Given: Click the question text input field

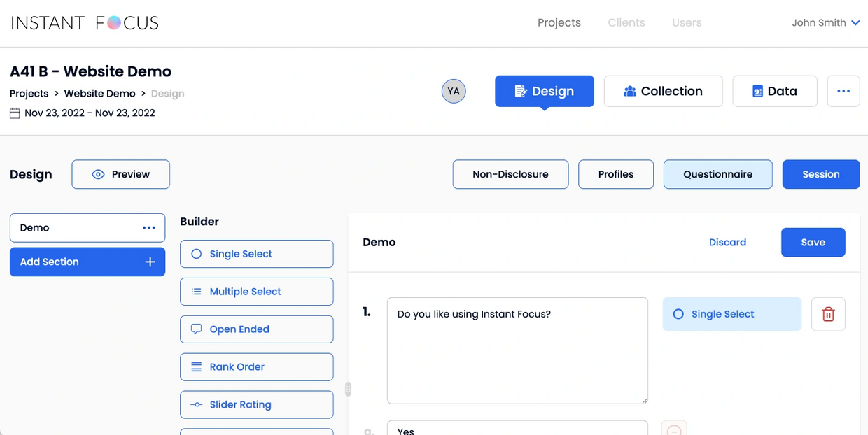Looking at the screenshot, I should point(517,350).
